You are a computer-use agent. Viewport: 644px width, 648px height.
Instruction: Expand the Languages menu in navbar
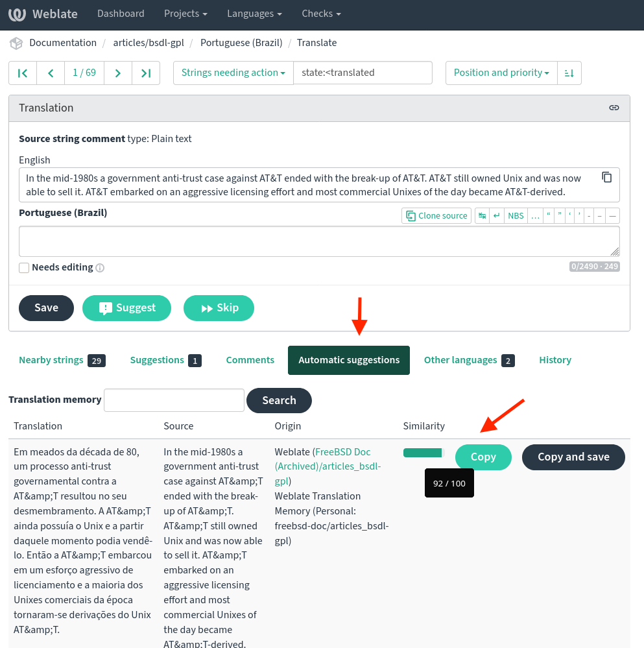point(254,14)
